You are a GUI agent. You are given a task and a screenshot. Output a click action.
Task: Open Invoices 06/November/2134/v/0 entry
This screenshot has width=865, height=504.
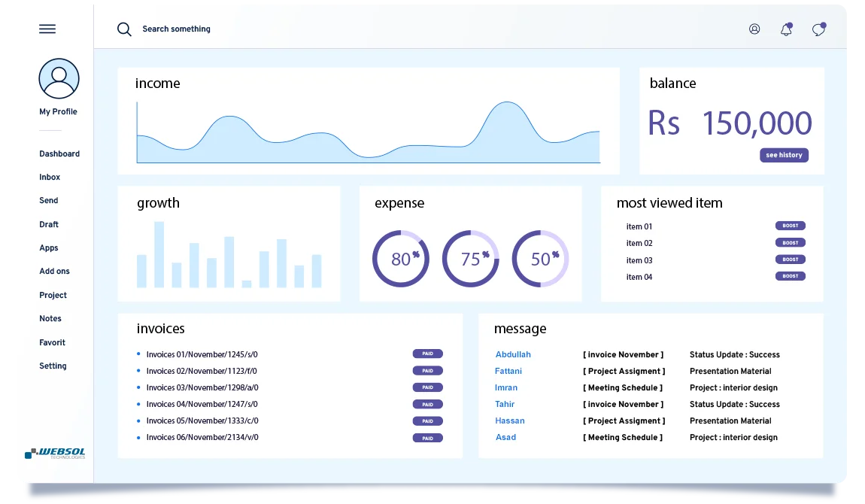202,438
